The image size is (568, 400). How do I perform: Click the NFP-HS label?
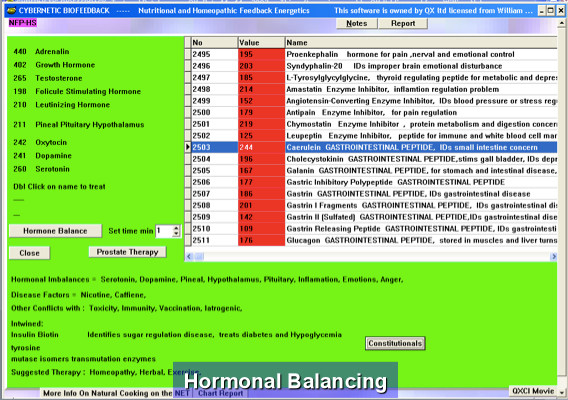pyautogui.click(x=22, y=23)
